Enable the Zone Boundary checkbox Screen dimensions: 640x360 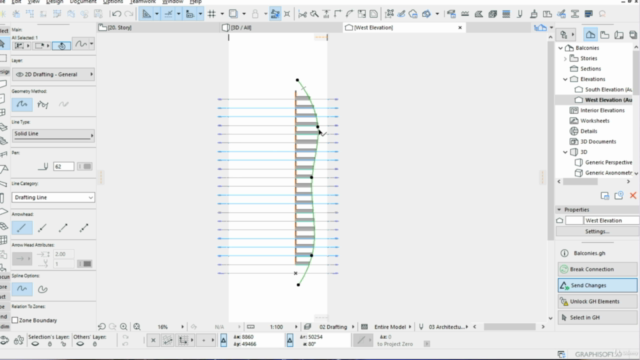pos(15,320)
